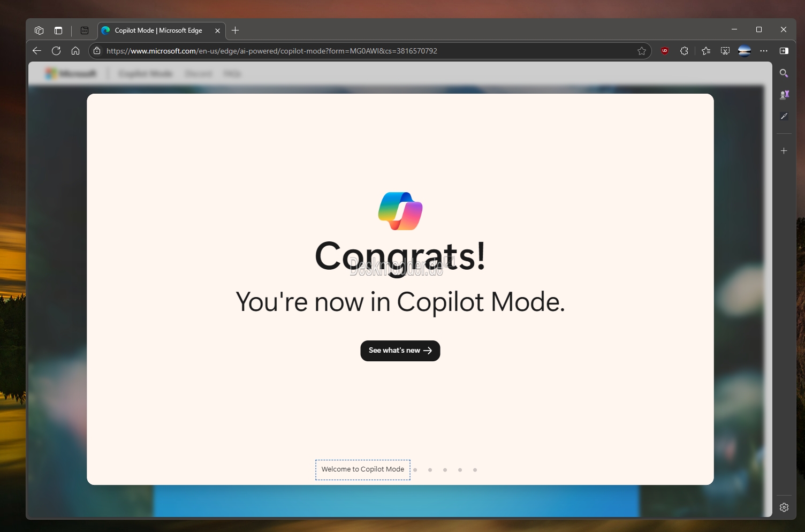This screenshot has height=532, width=805.
Task: Open a new tab with the plus button
Action: coord(236,31)
